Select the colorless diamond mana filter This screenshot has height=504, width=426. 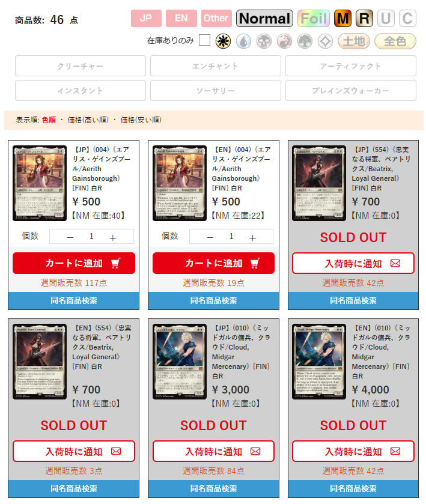(326, 41)
